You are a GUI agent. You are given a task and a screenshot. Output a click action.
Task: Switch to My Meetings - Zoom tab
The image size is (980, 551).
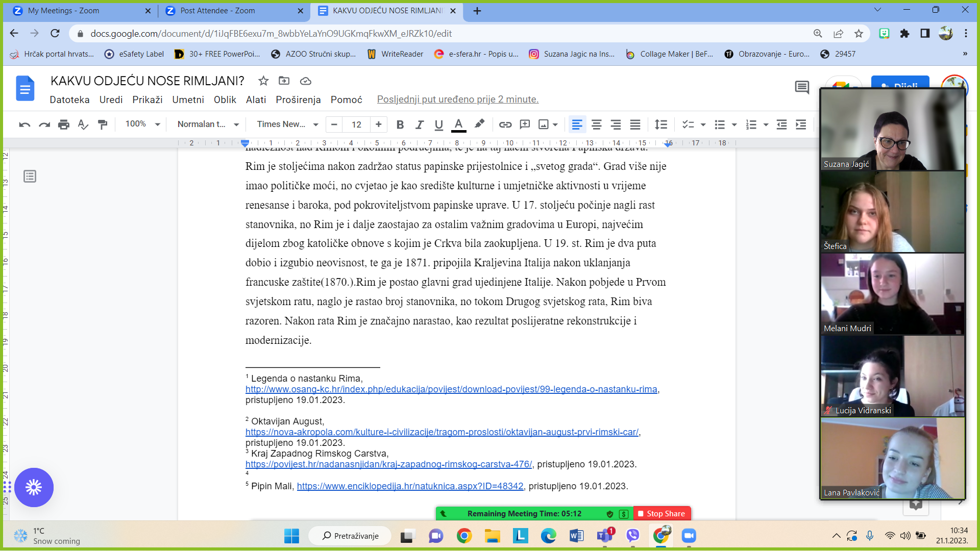pos(64,11)
